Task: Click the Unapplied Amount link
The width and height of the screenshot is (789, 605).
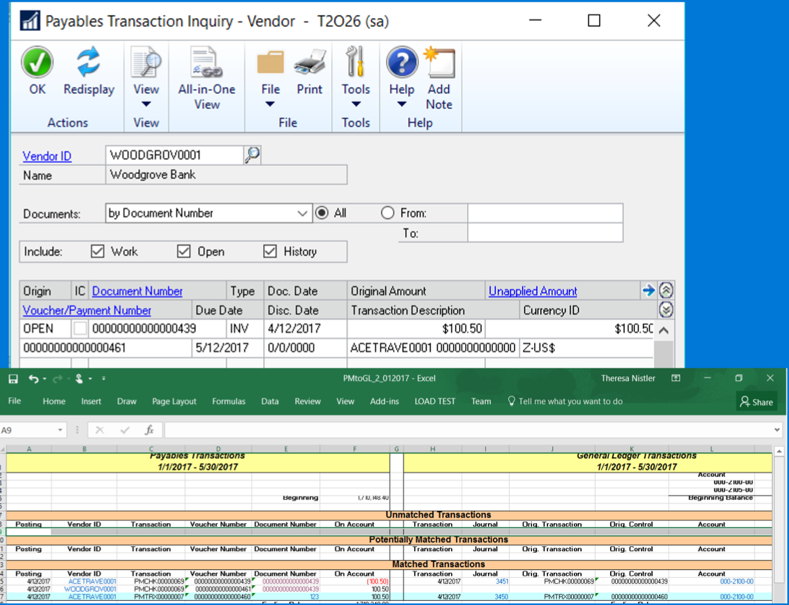Action: [532, 291]
